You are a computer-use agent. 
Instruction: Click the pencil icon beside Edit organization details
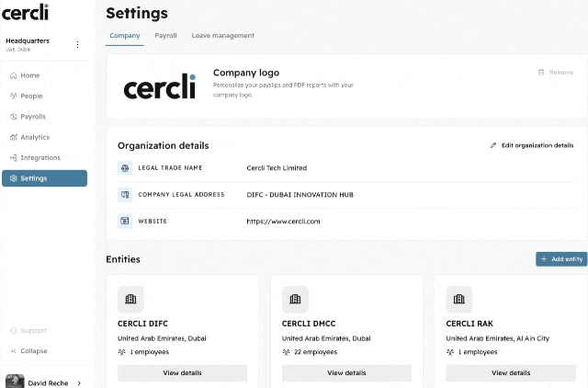click(493, 145)
